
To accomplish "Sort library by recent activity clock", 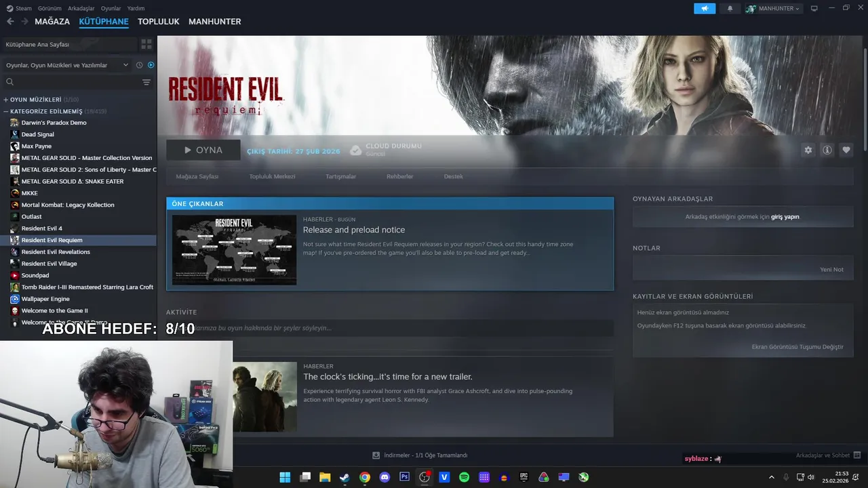I will [139, 65].
